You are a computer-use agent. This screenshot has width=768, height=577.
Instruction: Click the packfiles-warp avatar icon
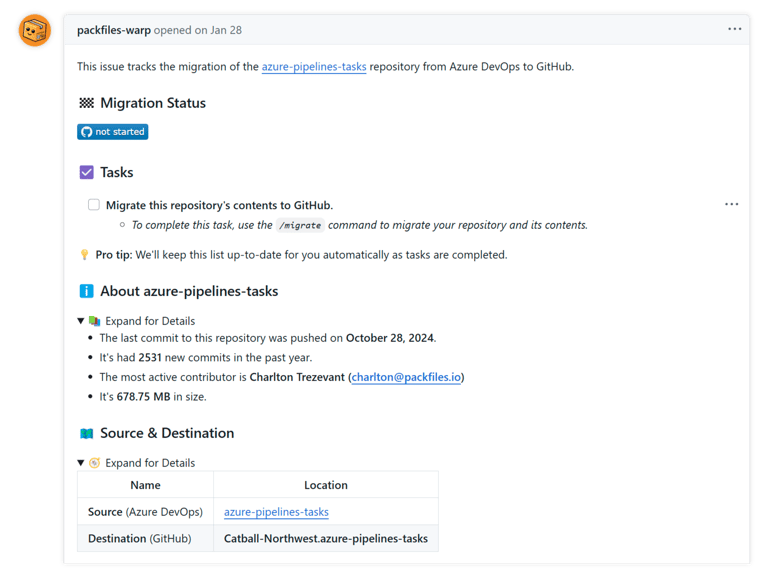[35, 31]
